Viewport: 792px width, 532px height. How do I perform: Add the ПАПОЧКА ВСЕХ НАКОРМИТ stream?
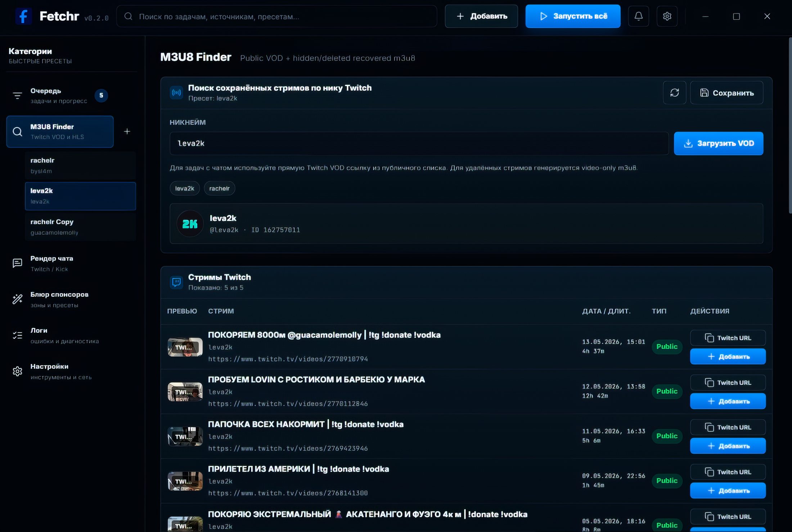pyautogui.click(x=728, y=446)
